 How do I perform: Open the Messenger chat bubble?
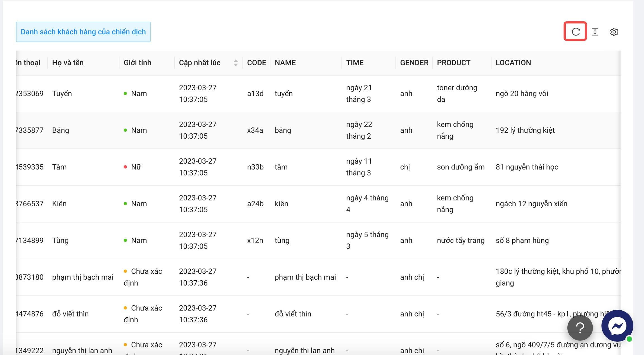[617, 326]
